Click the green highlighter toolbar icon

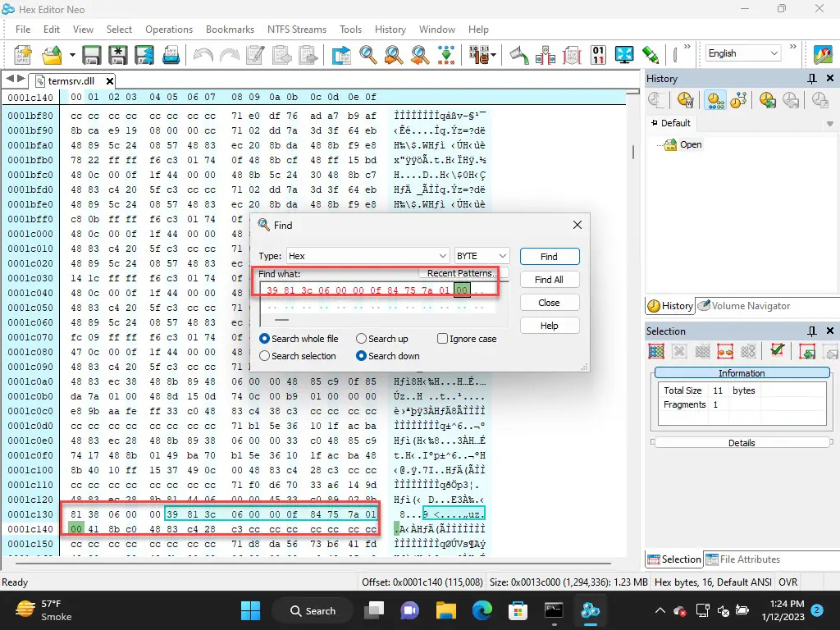(651, 55)
